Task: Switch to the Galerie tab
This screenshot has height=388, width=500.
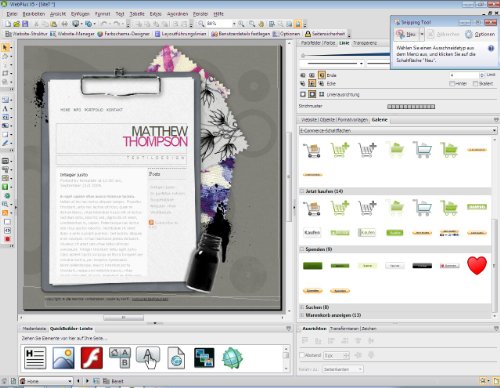Action: pos(379,120)
